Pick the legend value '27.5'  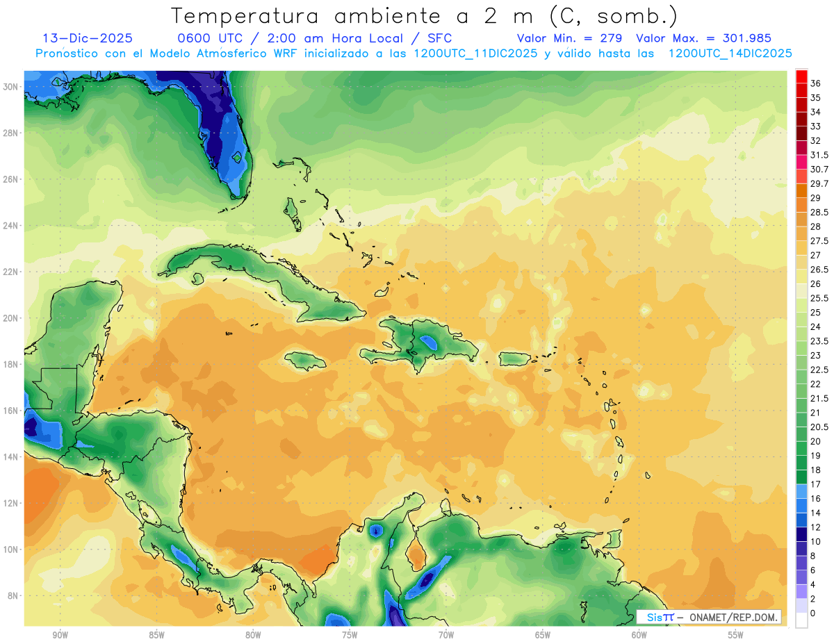[x=819, y=241]
